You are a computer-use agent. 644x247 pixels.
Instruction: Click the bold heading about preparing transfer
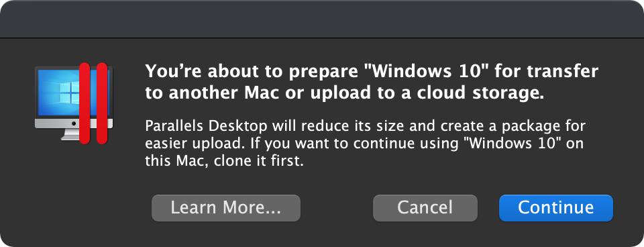coord(371,82)
